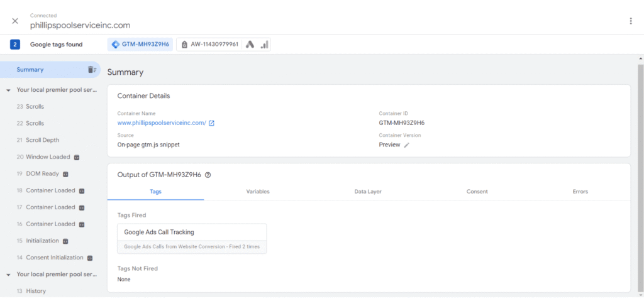Select event 15 Initialization
The width and height of the screenshot is (644, 306).
38,241
